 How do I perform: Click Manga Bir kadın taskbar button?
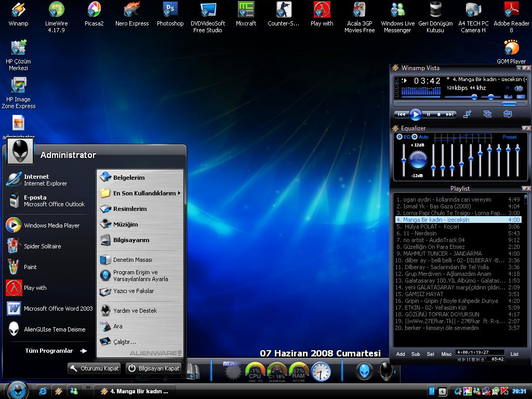(x=135, y=391)
